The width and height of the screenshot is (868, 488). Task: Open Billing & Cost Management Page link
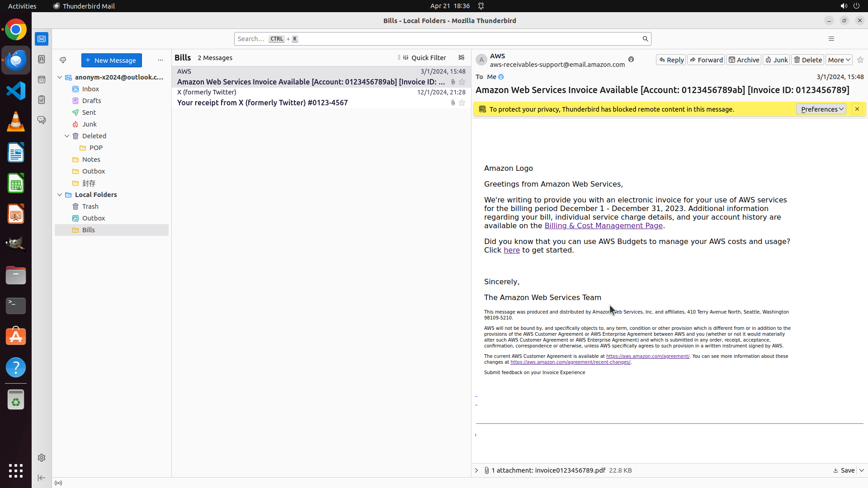click(603, 225)
